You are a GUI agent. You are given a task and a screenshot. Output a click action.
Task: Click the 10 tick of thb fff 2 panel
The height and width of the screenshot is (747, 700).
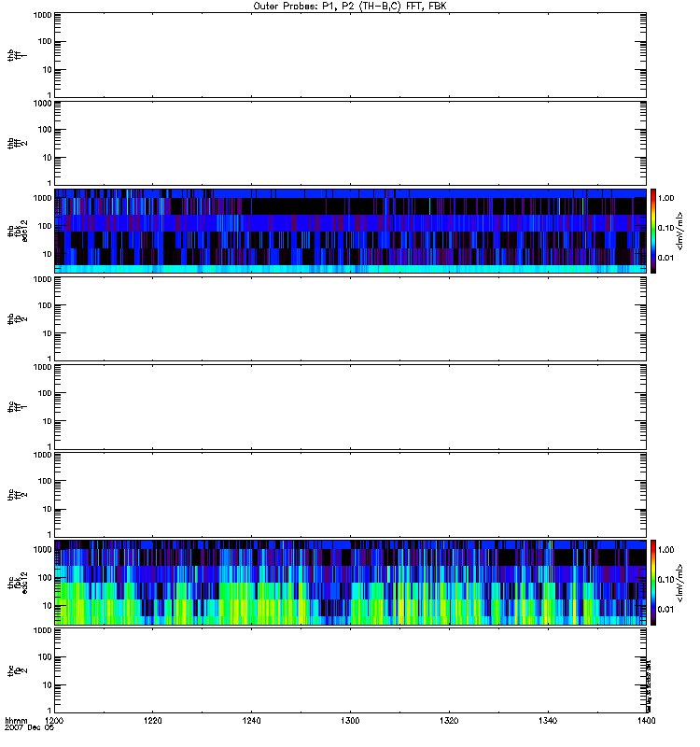[48, 158]
